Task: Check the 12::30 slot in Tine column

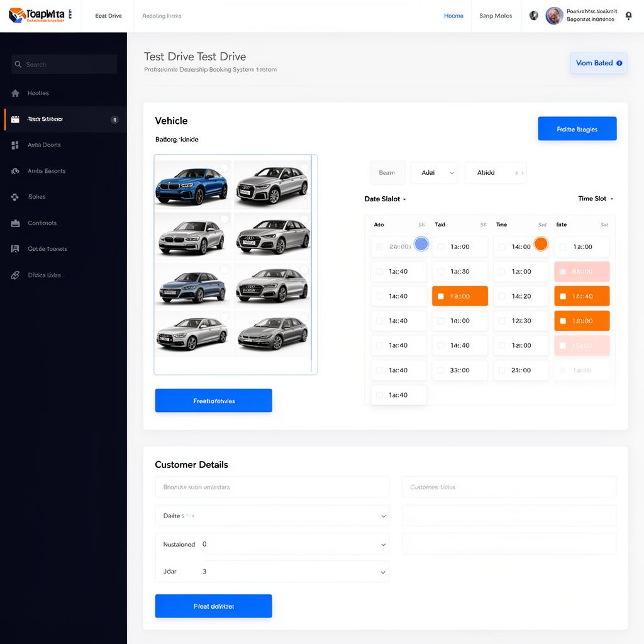Action: pos(501,321)
